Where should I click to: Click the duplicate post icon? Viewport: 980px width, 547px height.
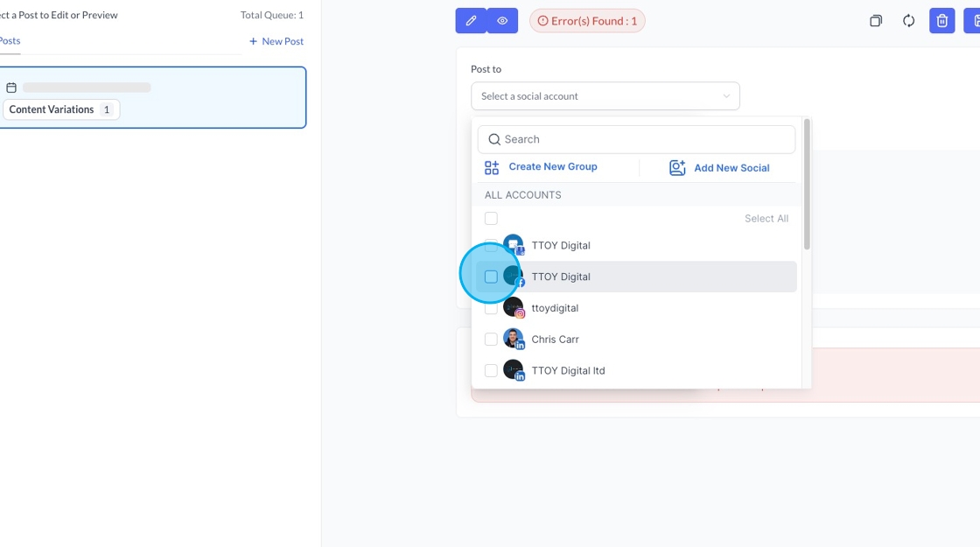pos(876,21)
